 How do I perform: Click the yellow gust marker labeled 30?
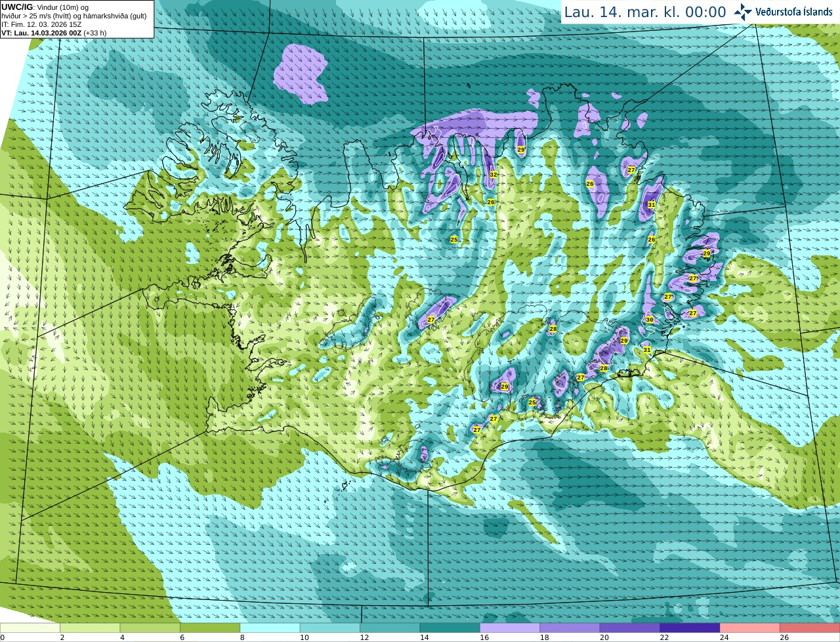pos(649,320)
